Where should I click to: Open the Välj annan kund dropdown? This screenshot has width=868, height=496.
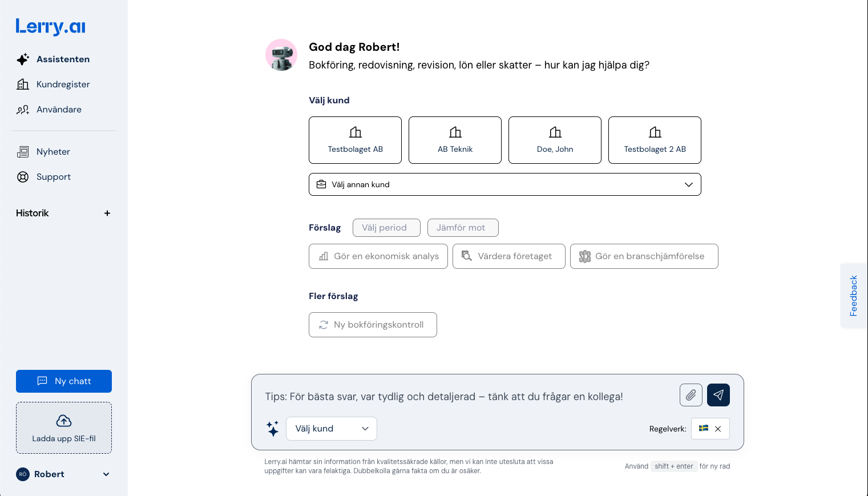[x=504, y=184]
